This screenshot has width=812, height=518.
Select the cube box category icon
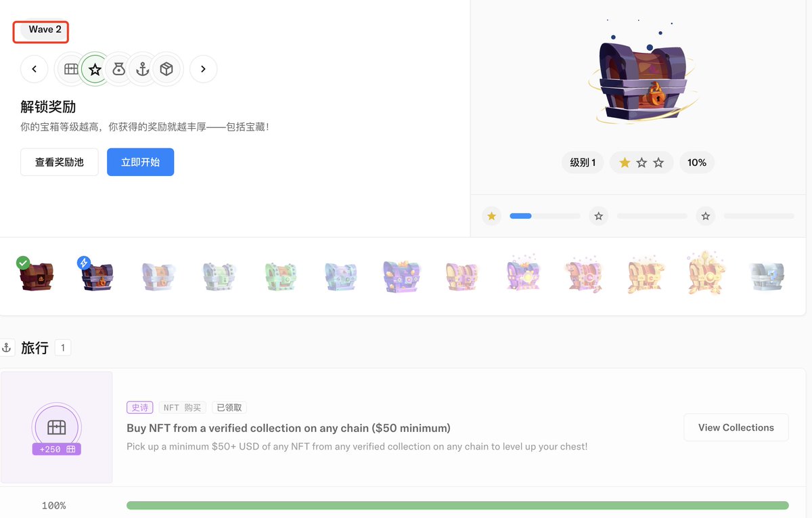[x=166, y=69]
